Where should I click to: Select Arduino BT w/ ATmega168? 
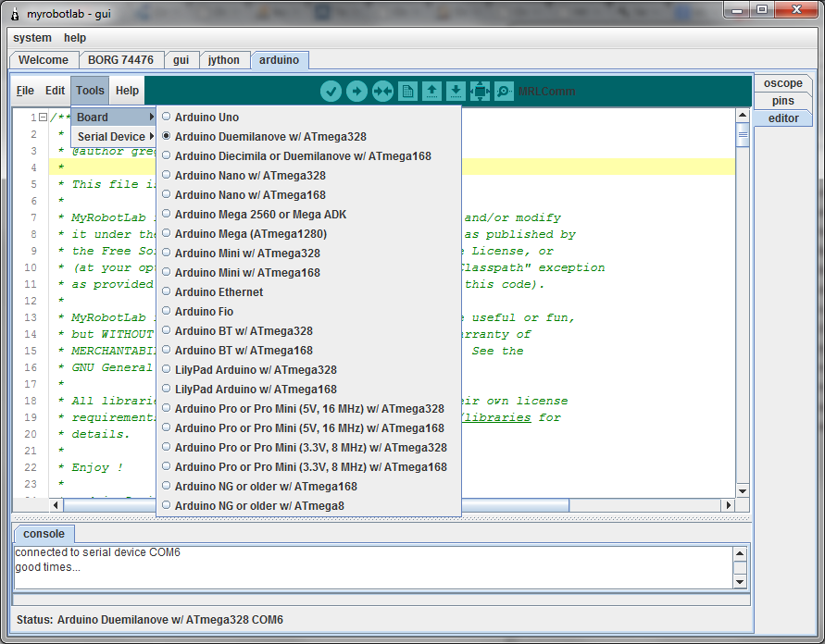[x=309, y=351]
